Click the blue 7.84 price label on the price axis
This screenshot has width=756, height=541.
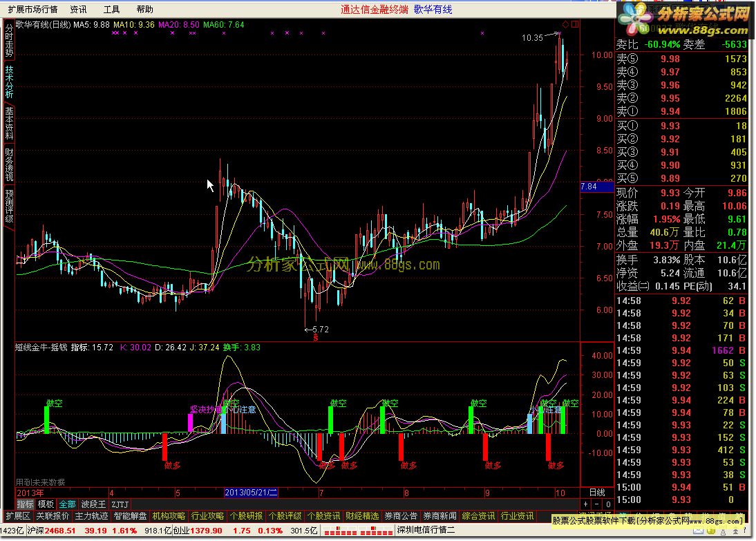(597, 186)
